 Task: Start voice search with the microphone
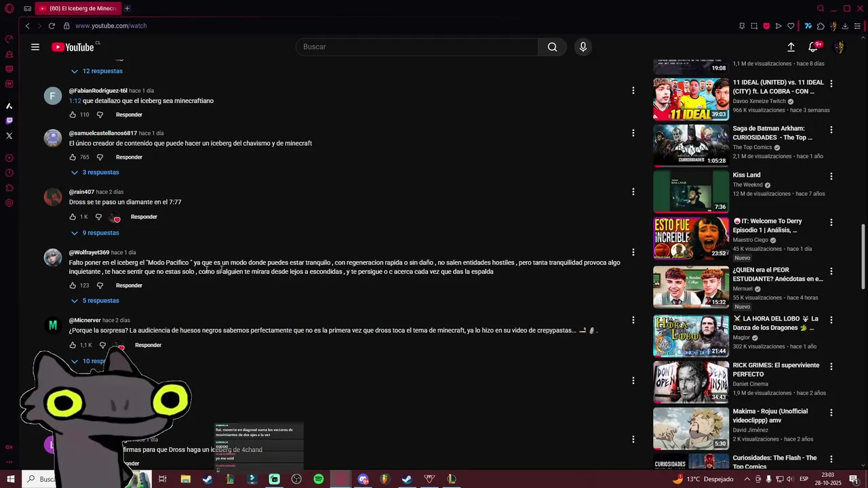tap(583, 47)
